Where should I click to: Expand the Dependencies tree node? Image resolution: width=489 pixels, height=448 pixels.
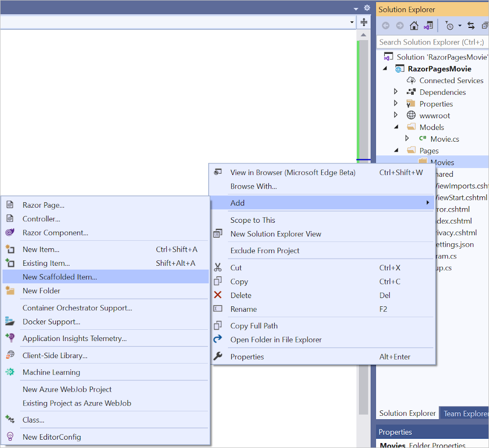pos(396,92)
